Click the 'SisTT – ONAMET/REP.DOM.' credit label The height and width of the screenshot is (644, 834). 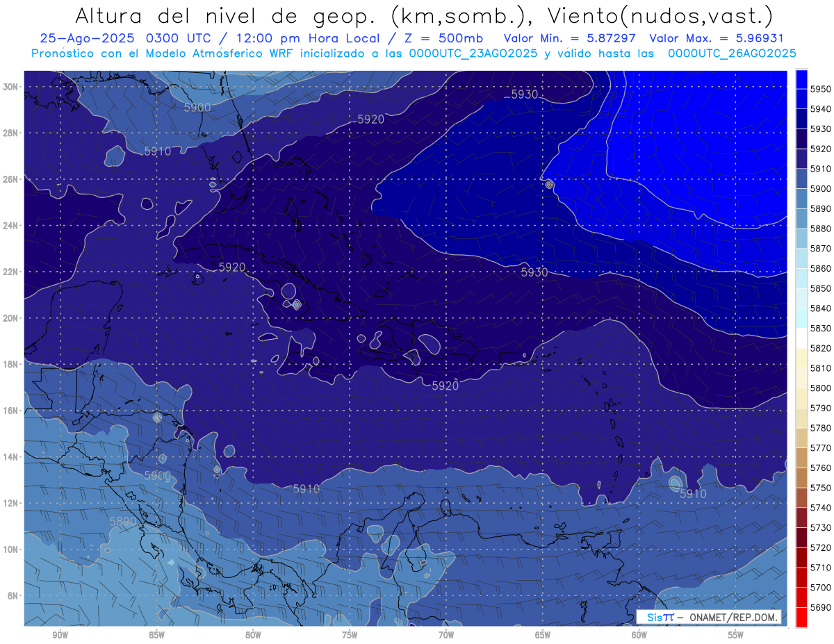708,617
